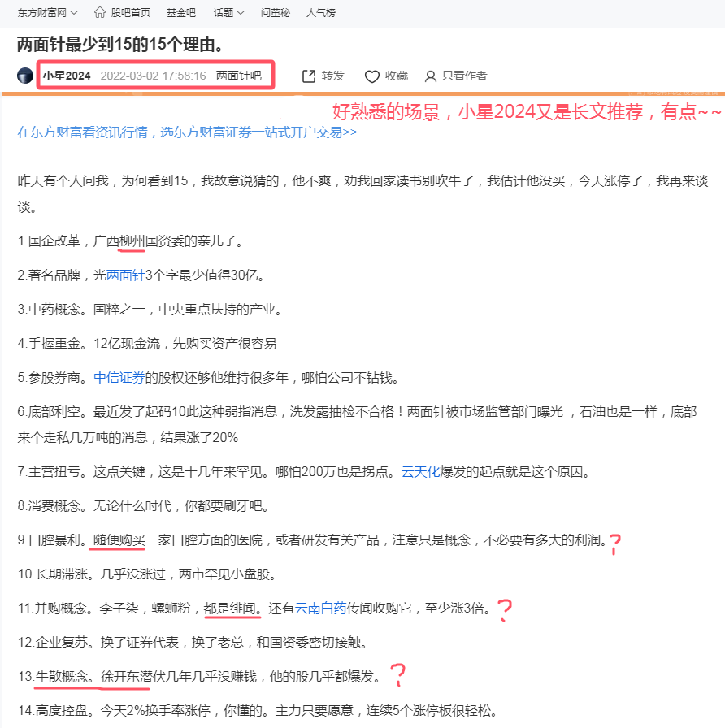Viewport: 725px width, 728px height.
Task: Click the 收藏 heart icon
Action: click(372, 76)
